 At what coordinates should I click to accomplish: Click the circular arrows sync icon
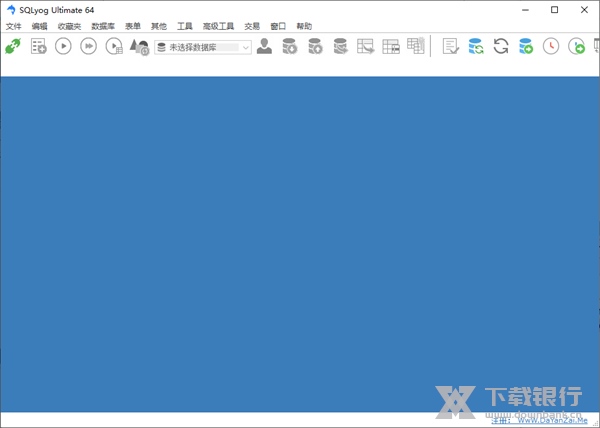click(x=501, y=46)
